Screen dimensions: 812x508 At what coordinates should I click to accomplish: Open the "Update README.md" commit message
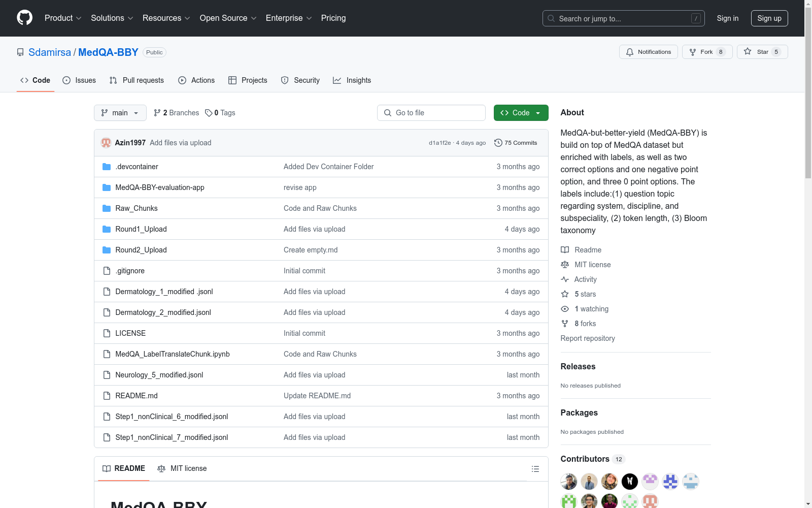click(317, 396)
